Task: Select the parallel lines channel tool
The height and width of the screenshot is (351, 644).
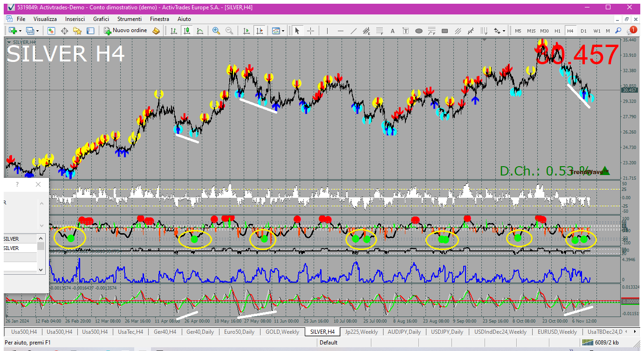Action: click(x=459, y=31)
